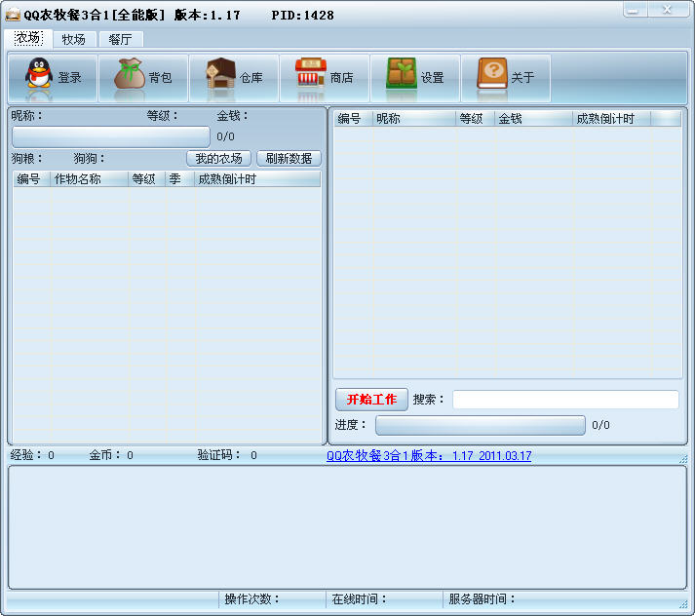Click the 操作次数 status bar entry

pyautogui.click(x=272, y=599)
